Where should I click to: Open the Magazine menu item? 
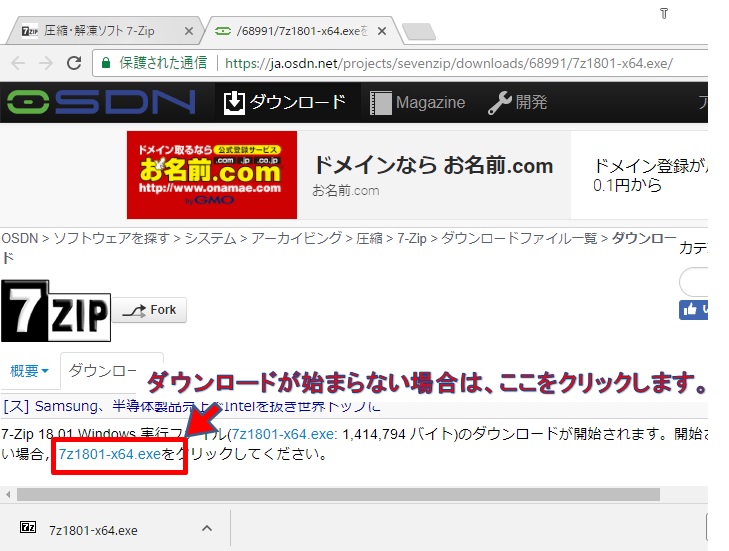click(x=418, y=102)
